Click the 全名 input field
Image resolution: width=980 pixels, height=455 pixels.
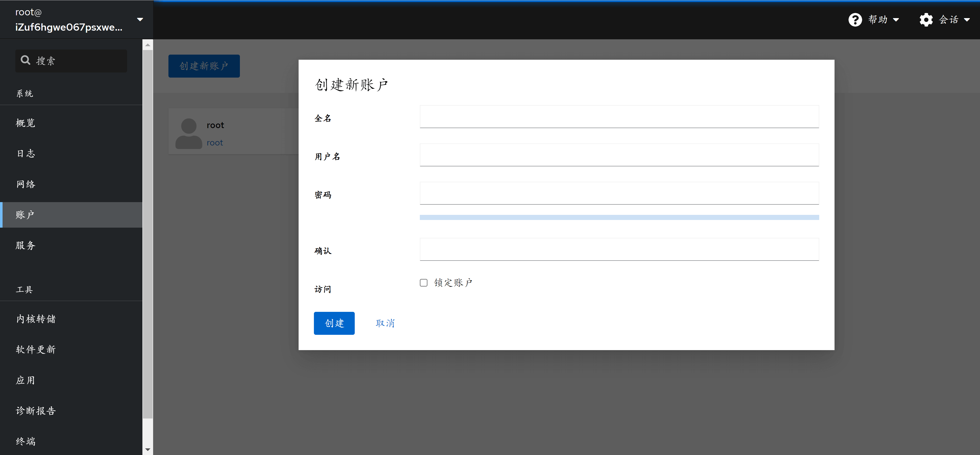[619, 117]
